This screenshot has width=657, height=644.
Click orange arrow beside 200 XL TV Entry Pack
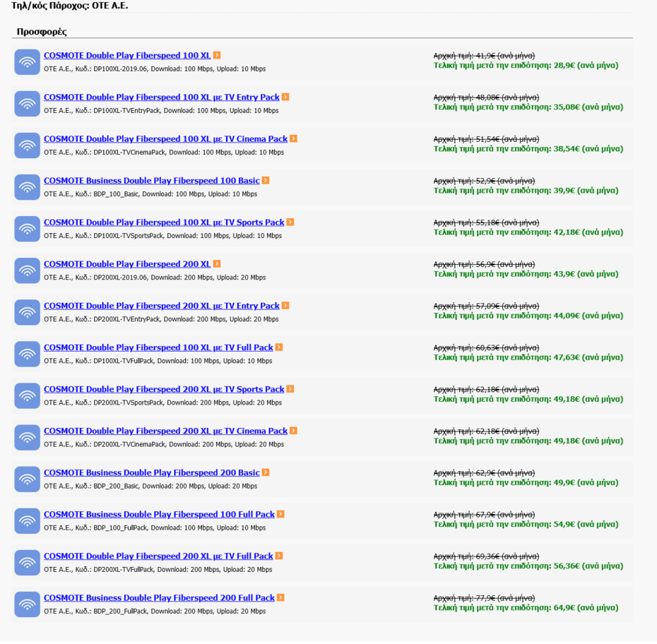[x=285, y=306]
